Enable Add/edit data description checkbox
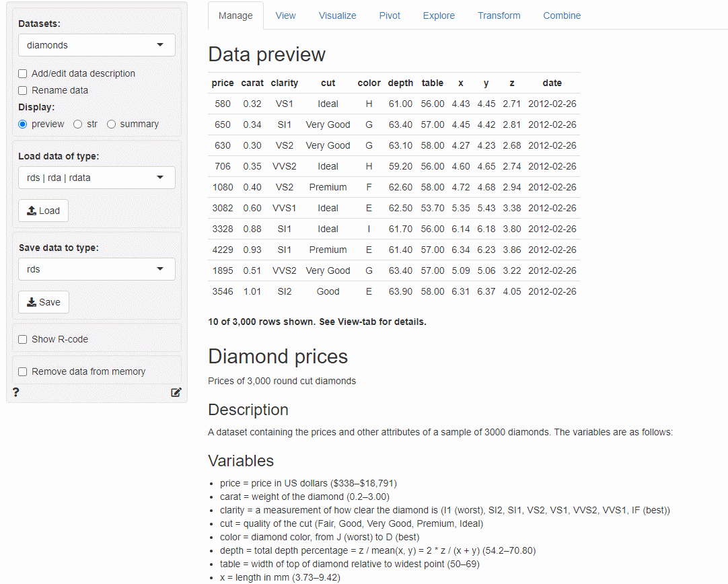Viewport: 728px width, 584px height. [x=23, y=73]
